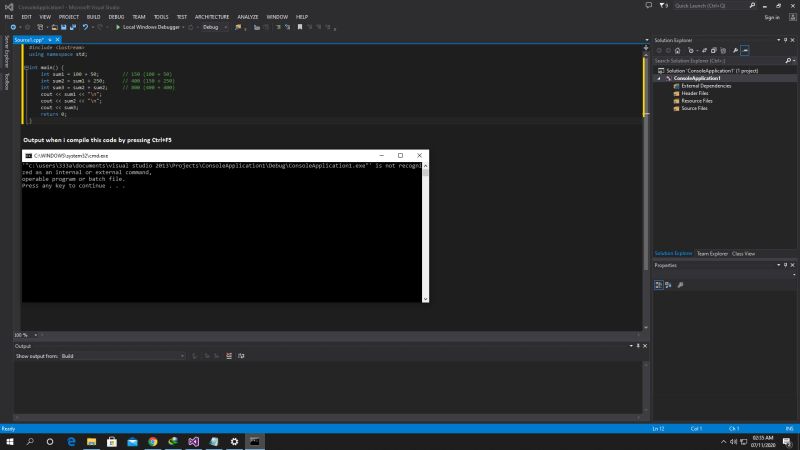
Task: Select Header Files folder in Solution Explorer
Action: click(694, 93)
